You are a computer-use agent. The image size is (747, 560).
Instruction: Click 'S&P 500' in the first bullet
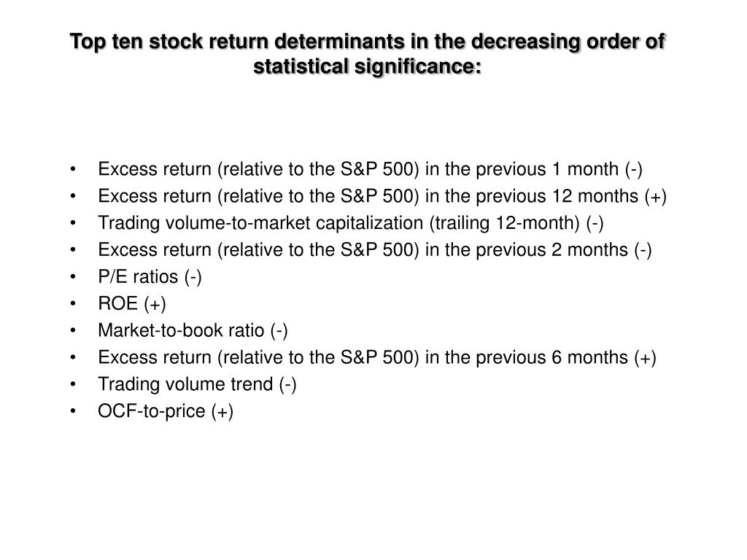[379, 169]
